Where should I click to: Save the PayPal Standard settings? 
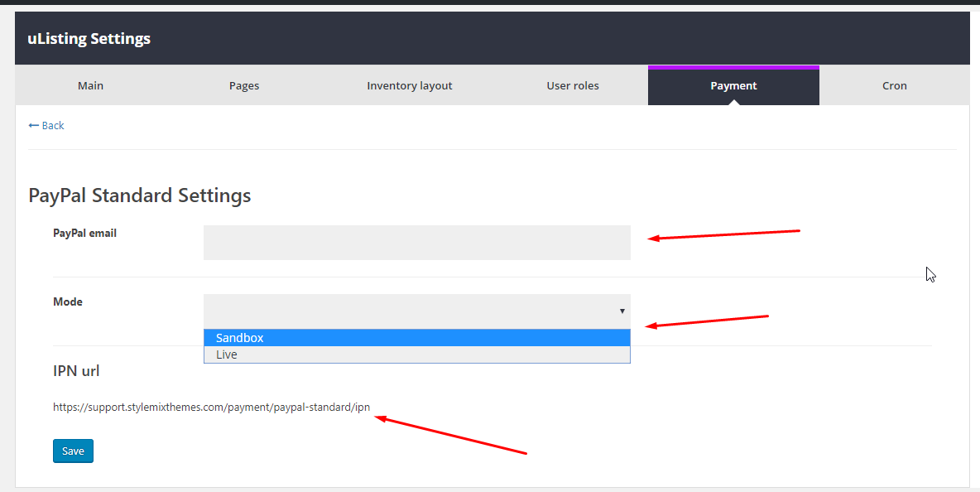[x=73, y=451]
